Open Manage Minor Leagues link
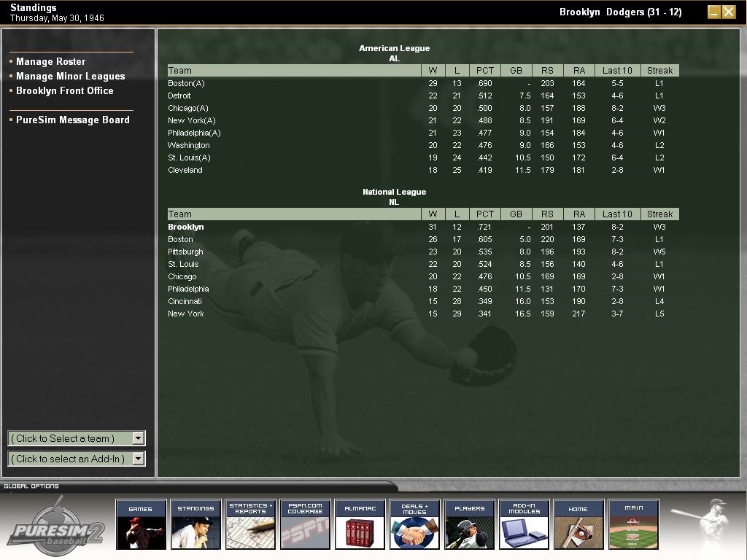 71,76
